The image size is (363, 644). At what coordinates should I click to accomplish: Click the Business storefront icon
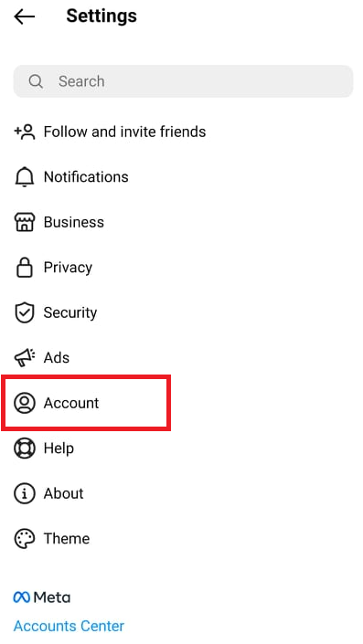25,222
